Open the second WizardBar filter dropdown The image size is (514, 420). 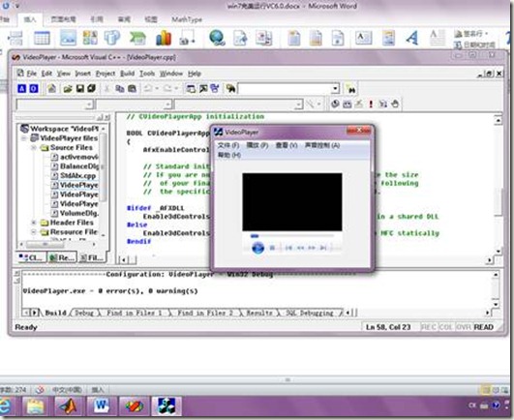(x=167, y=105)
